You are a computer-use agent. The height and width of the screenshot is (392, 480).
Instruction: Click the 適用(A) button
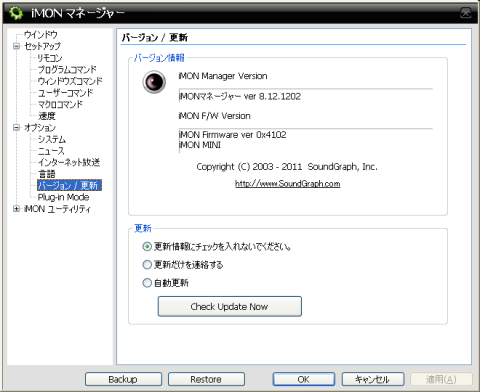point(441,379)
